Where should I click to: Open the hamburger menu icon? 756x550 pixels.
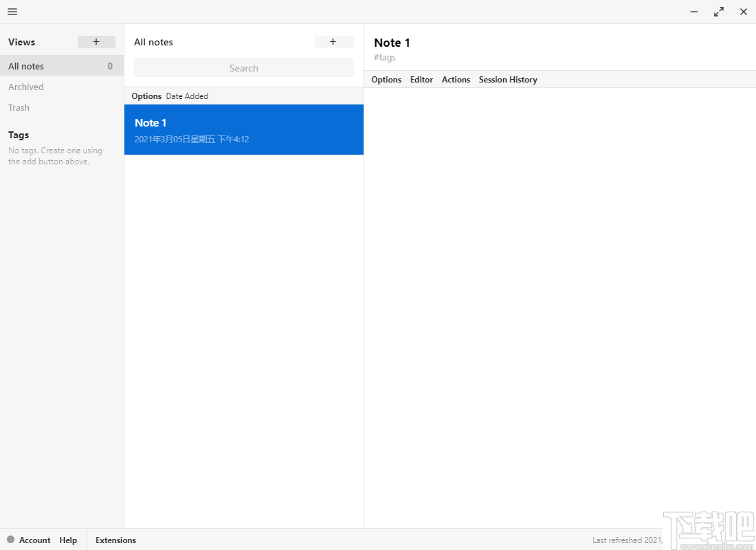pos(12,12)
